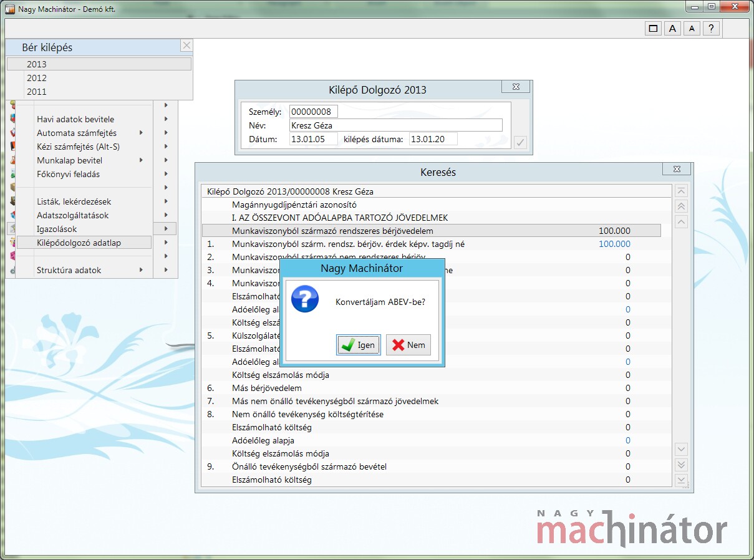The image size is (754, 560).
Task: Page down with double-chevron down button
Action: 682,465
